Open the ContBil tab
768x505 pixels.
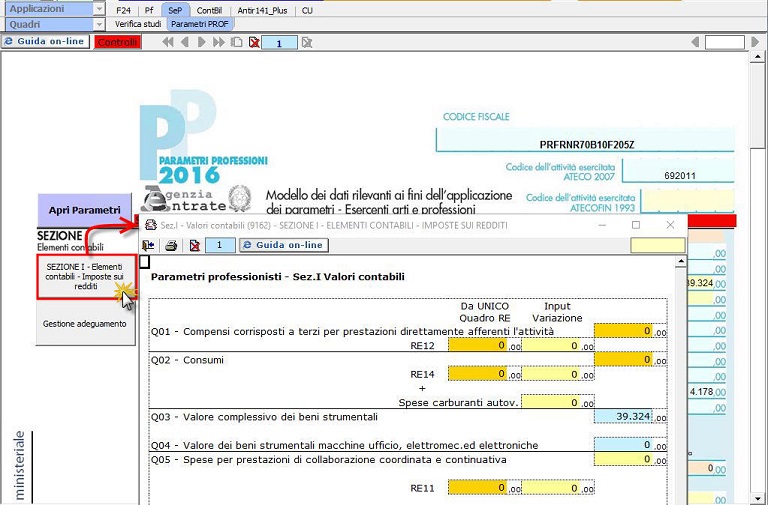pos(209,10)
